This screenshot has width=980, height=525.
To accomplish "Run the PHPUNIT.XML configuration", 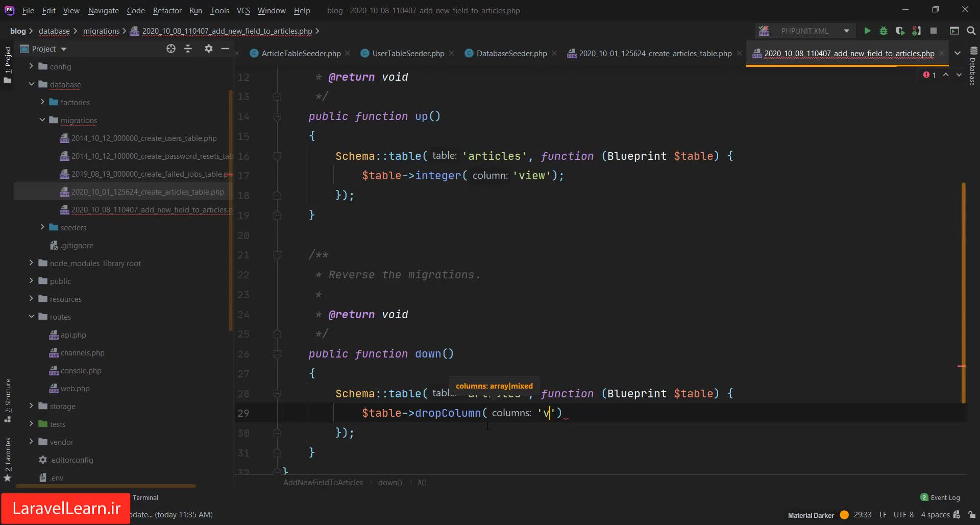I will click(x=867, y=31).
